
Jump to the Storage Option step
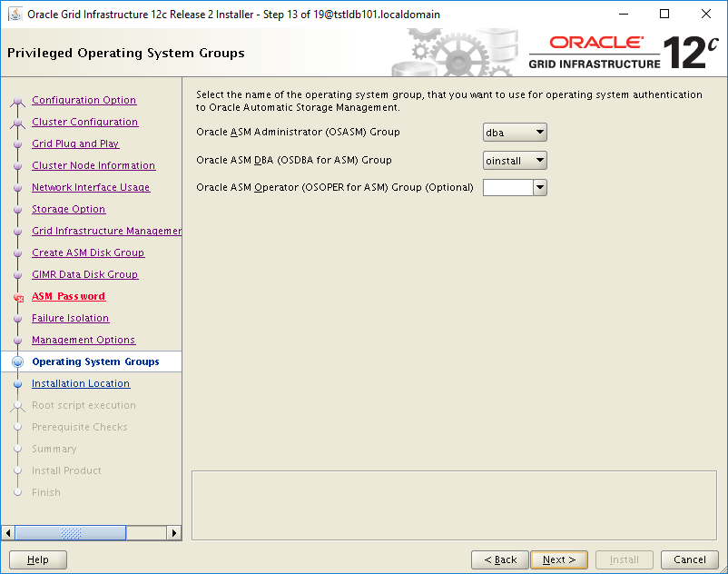pos(68,209)
